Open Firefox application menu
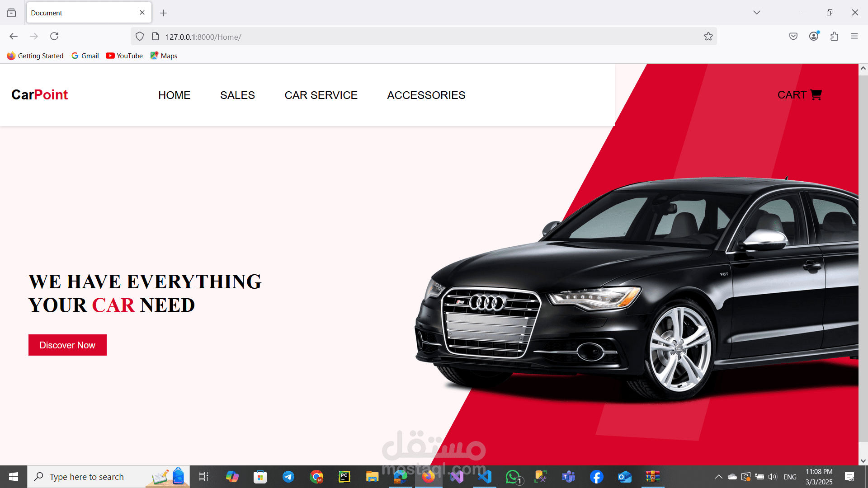 click(854, 36)
